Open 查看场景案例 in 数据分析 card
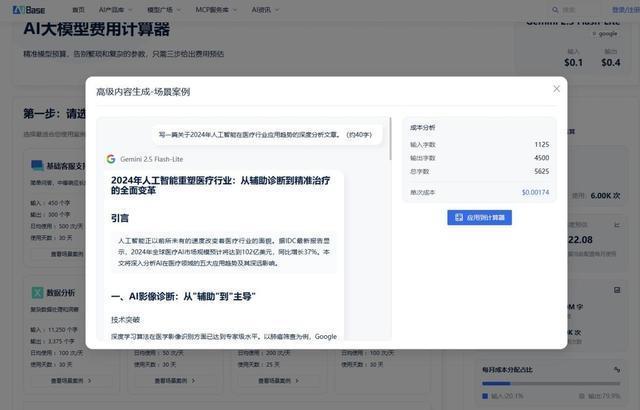This screenshot has width=640, height=410. pyautogui.click(x=71, y=381)
